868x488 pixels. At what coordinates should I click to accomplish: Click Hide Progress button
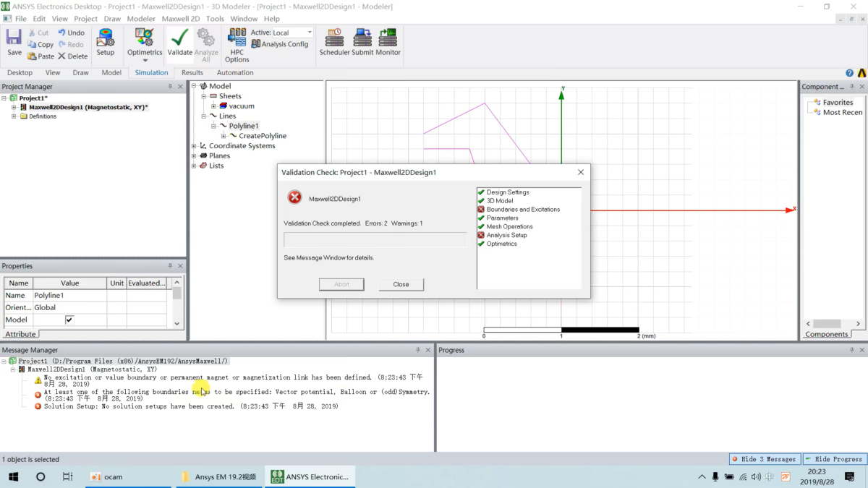833,459
